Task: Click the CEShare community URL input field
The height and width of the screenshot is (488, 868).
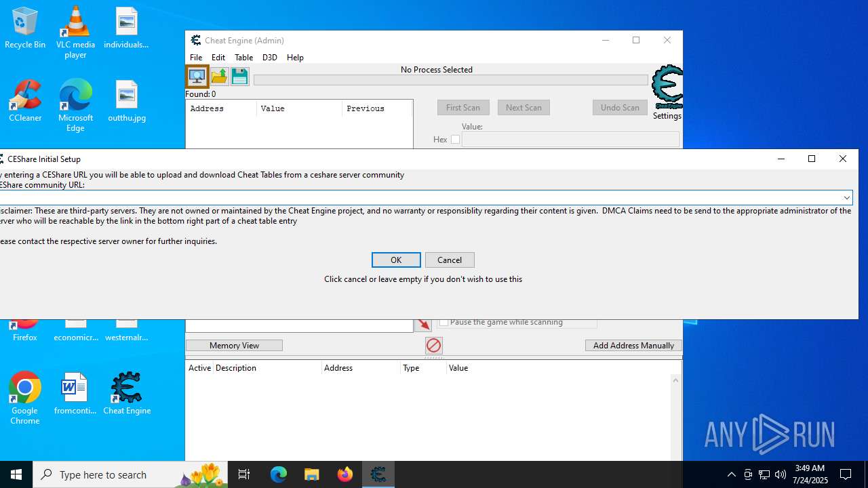Action: 420,198
